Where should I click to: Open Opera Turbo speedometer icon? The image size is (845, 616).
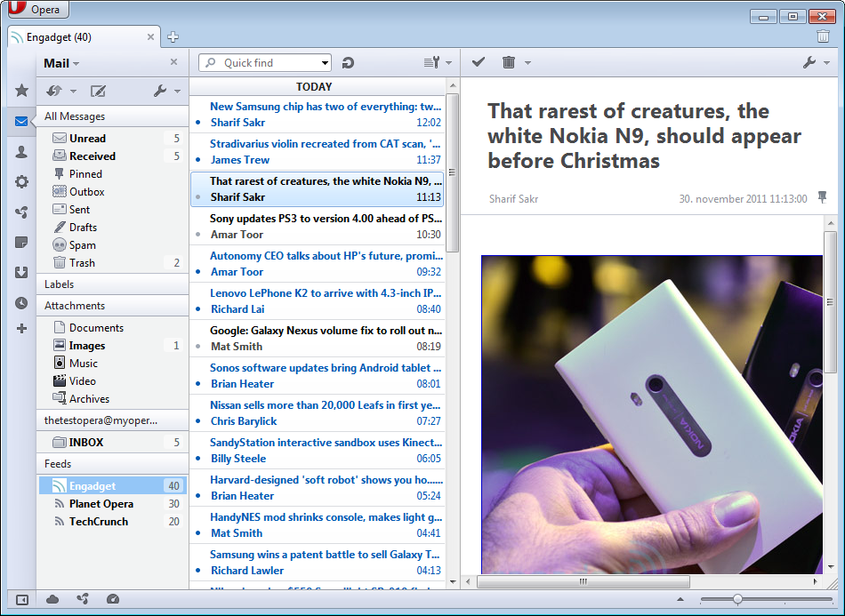tap(113, 599)
